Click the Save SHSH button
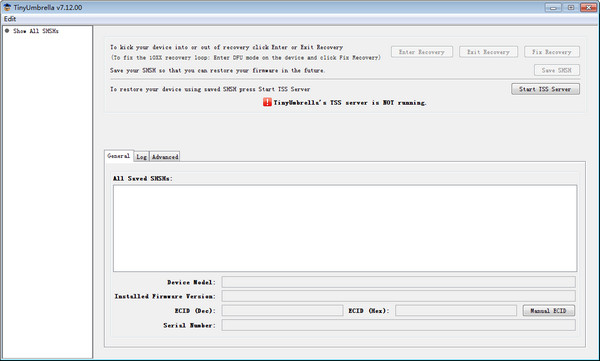The height and width of the screenshot is (361, 600). point(557,70)
